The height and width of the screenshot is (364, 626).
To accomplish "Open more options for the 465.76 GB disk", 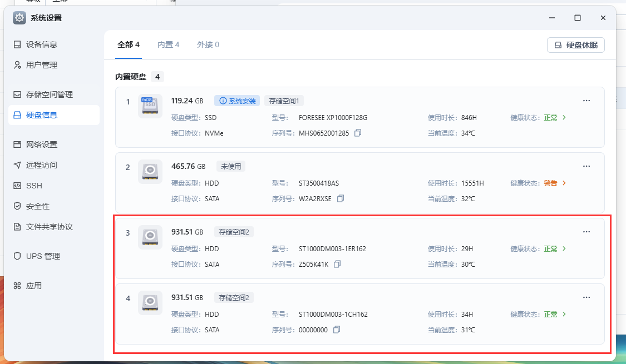I will click(586, 166).
